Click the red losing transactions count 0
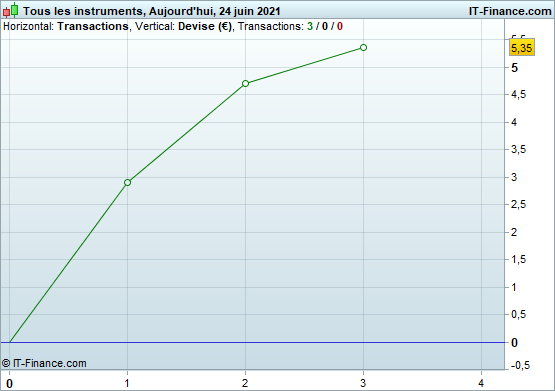Screen dimensions: 555x391 click(x=339, y=27)
